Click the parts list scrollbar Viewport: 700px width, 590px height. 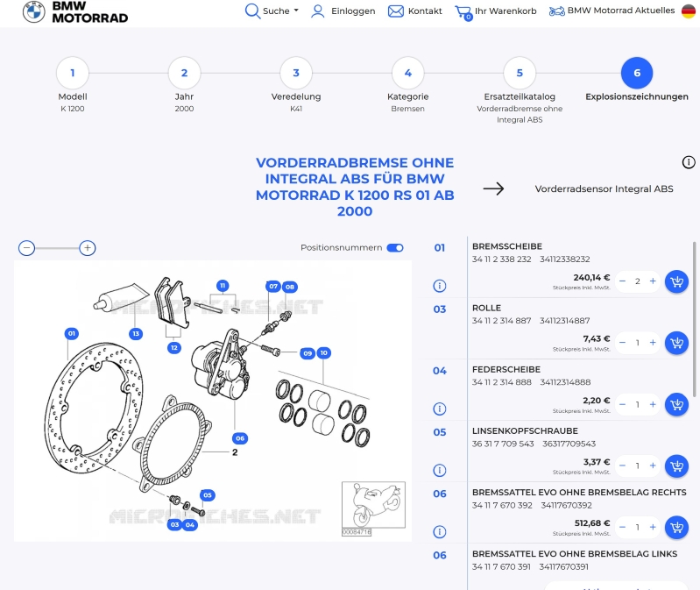694,319
